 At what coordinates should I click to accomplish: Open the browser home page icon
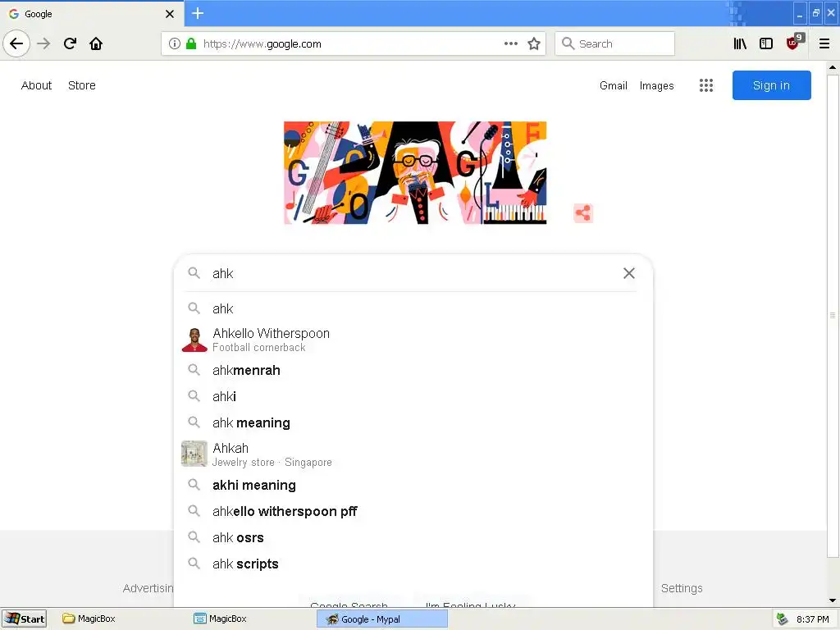(96, 43)
